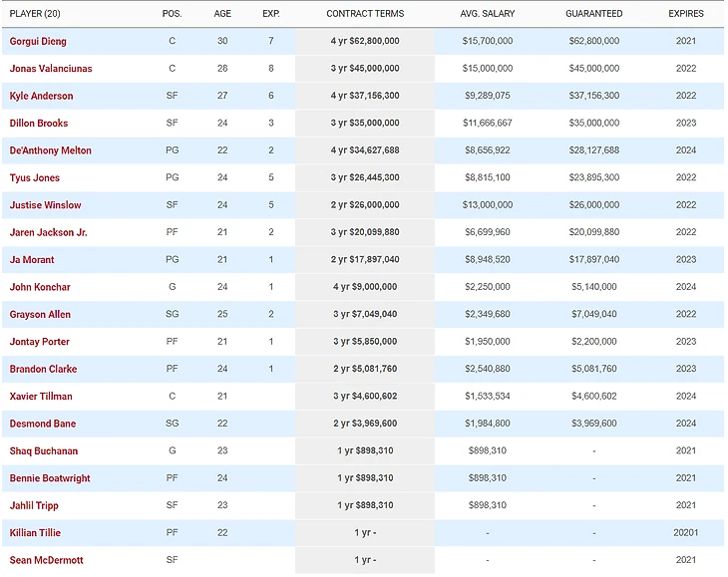Click average salary '$2,250,000'

[488, 287]
